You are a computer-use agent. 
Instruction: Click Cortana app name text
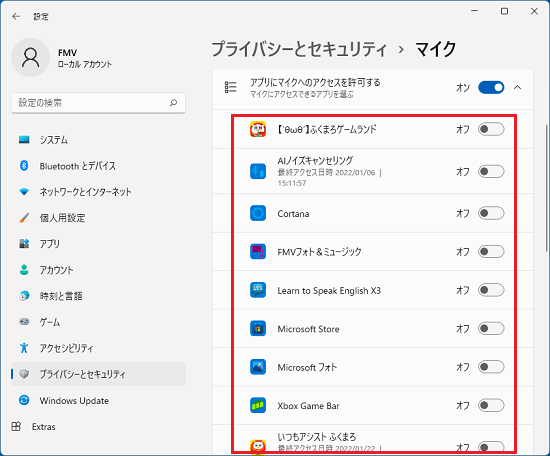[x=293, y=214]
